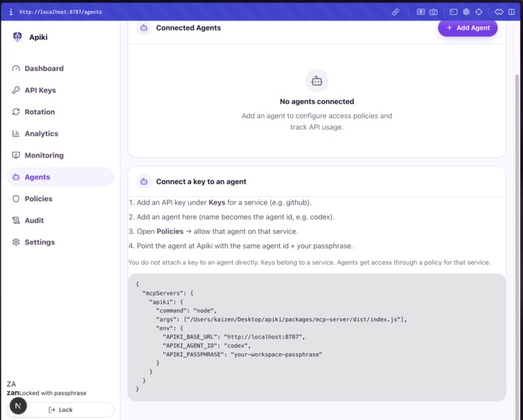Click the localhost:8787/agents address field
Viewport: 523px width, 420px height.
point(61,12)
